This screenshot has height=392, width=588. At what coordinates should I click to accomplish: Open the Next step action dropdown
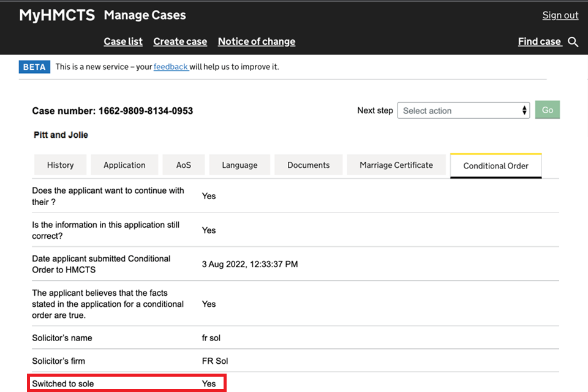[464, 110]
